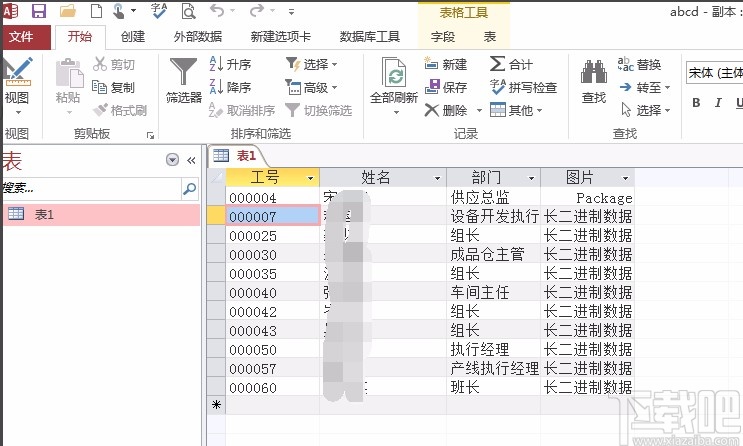Switch to the 开始 ribbon tab
This screenshot has height=446, width=743.
80,36
